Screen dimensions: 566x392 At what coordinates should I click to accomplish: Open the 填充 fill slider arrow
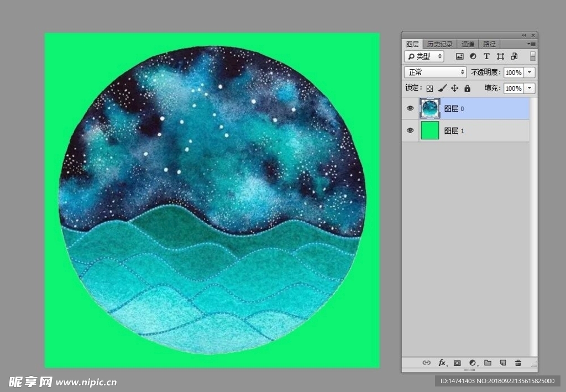pyautogui.click(x=529, y=88)
